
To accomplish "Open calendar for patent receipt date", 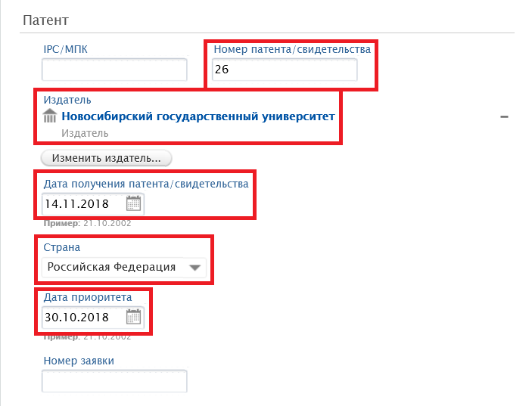I will point(133,203).
